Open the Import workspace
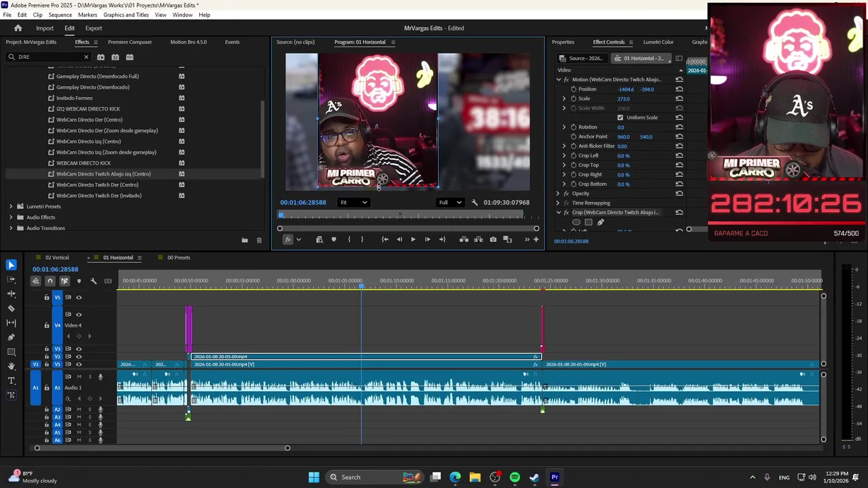The height and width of the screenshot is (488, 868). pyautogui.click(x=45, y=28)
